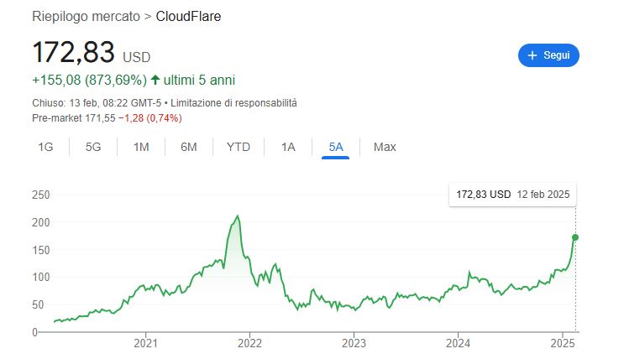Click the 2023 label on the x-axis
Viewport: 624px width, 364px height.
coord(354,343)
